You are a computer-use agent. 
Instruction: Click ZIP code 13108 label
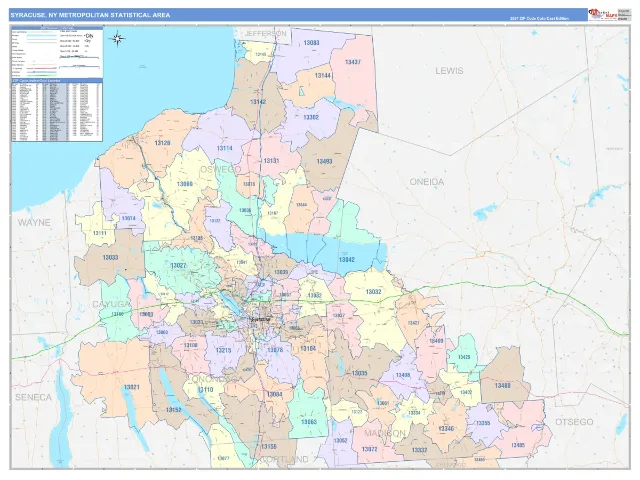(191, 345)
